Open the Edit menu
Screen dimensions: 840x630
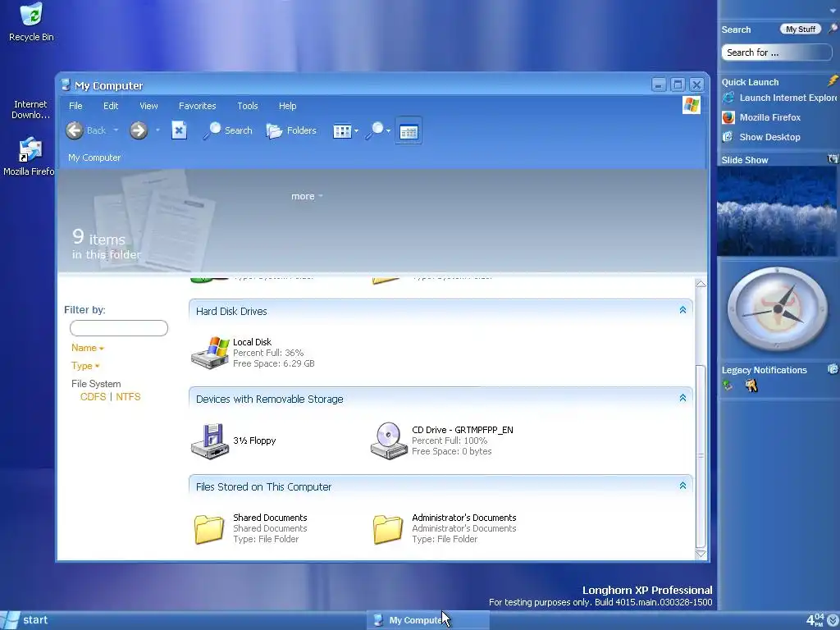point(111,106)
